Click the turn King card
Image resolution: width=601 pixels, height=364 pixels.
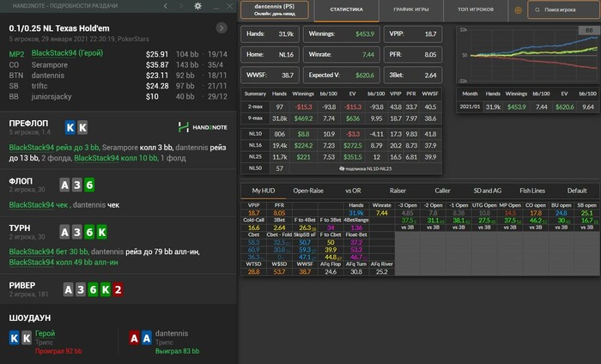(102, 232)
